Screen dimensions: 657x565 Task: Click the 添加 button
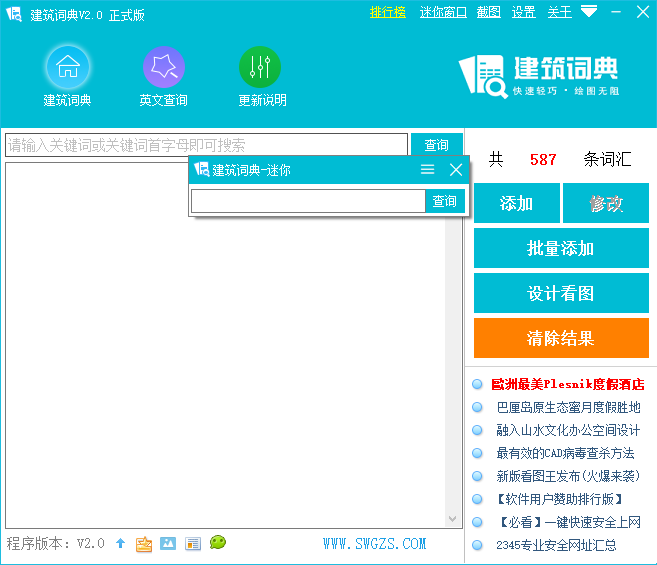coord(517,203)
